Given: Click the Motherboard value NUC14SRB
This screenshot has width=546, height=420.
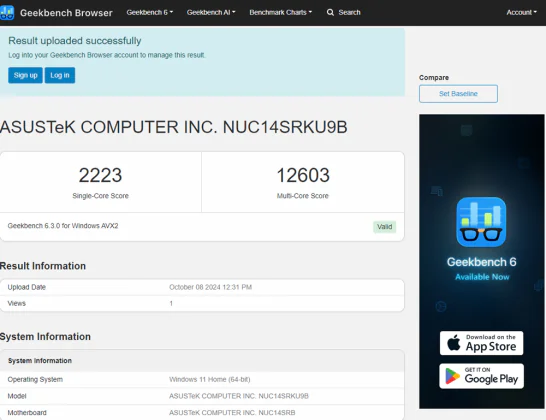Looking at the screenshot, I should pyautogui.click(x=232, y=413).
